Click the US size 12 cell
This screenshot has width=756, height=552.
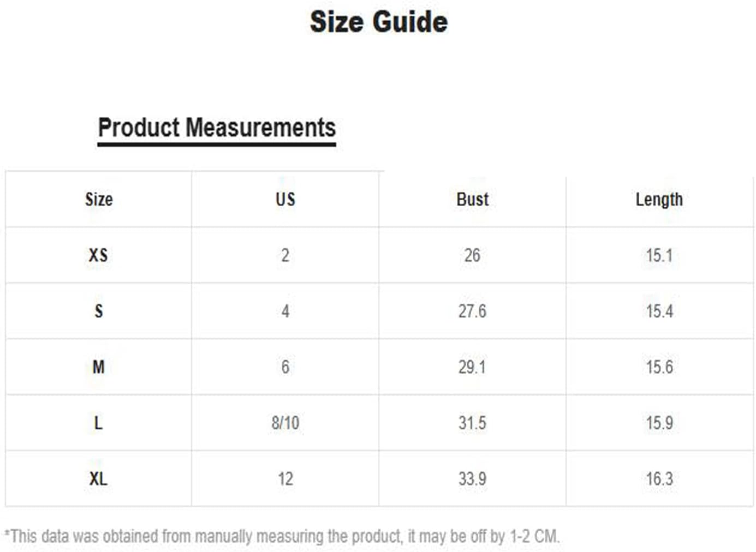point(285,479)
